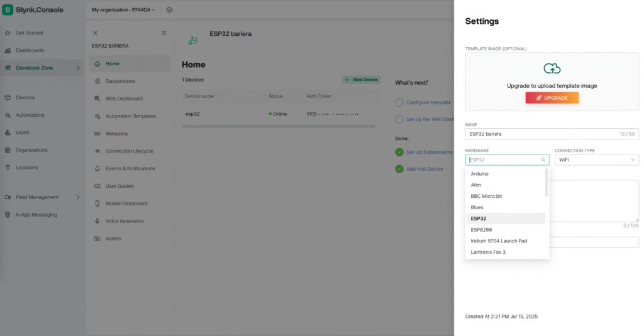Open the Add first Device link

click(425, 169)
